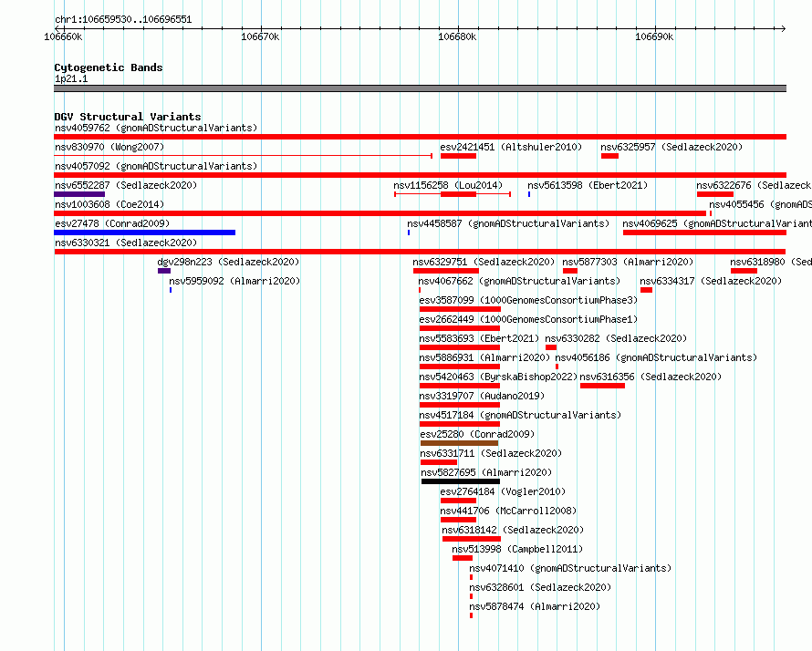This screenshot has height=651, width=812.
Task: Open the dgv298n223 (Sedlazeck2020) label
Action: 228,262
